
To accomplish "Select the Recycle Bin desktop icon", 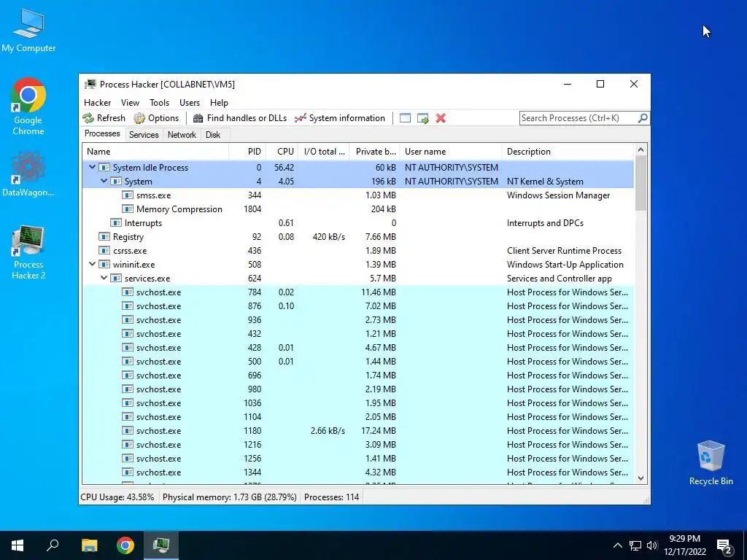I will click(711, 463).
